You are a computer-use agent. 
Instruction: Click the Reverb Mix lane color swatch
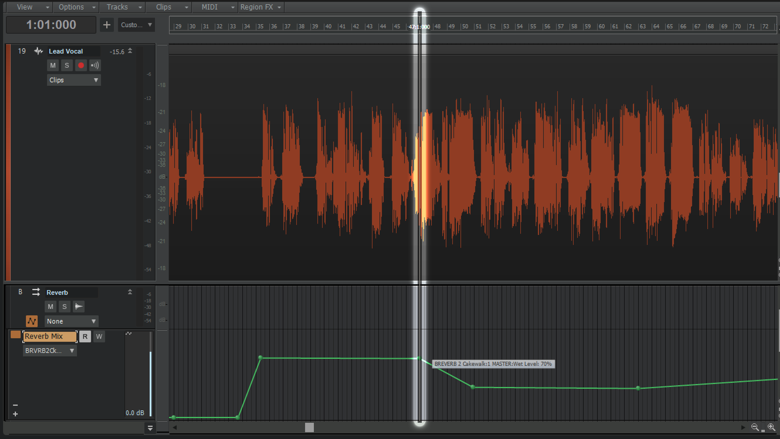[x=16, y=335]
